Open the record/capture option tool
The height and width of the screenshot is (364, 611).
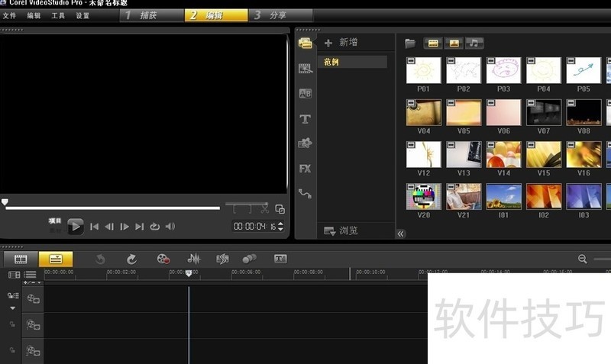coord(163,259)
